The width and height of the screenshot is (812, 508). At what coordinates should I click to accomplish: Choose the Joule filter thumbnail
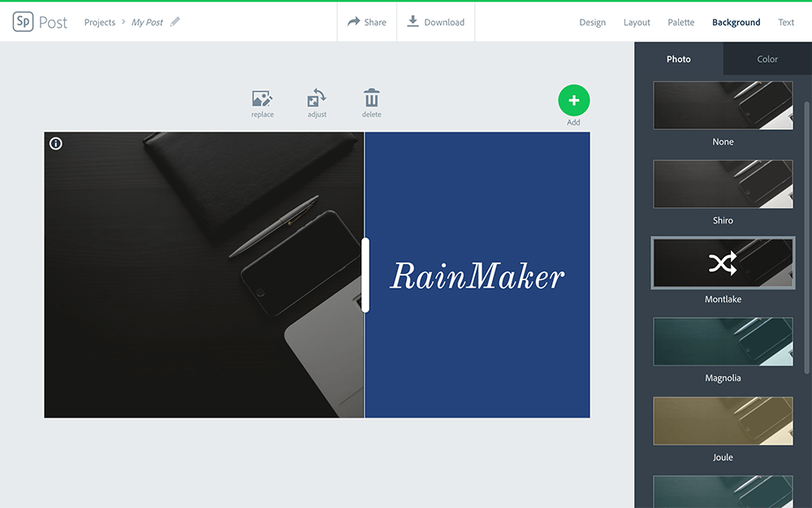pyautogui.click(x=723, y=420)
